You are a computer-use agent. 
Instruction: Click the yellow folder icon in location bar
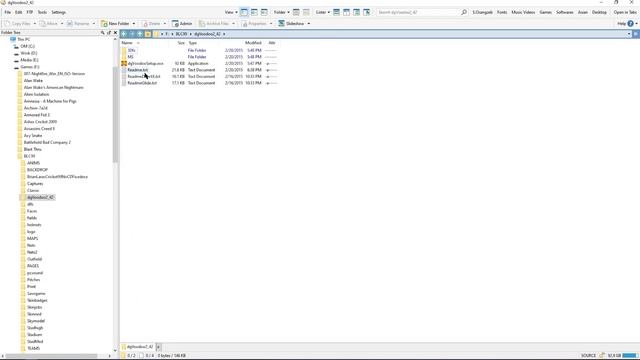tap(148, 34)
